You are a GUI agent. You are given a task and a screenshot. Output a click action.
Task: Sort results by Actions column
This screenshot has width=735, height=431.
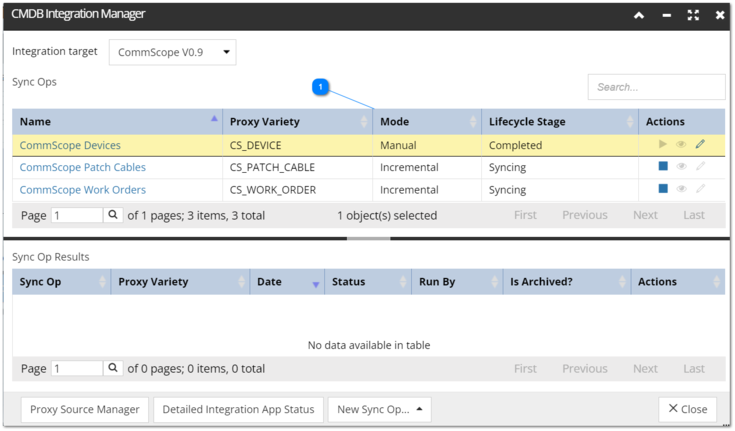tap(678, 282)
